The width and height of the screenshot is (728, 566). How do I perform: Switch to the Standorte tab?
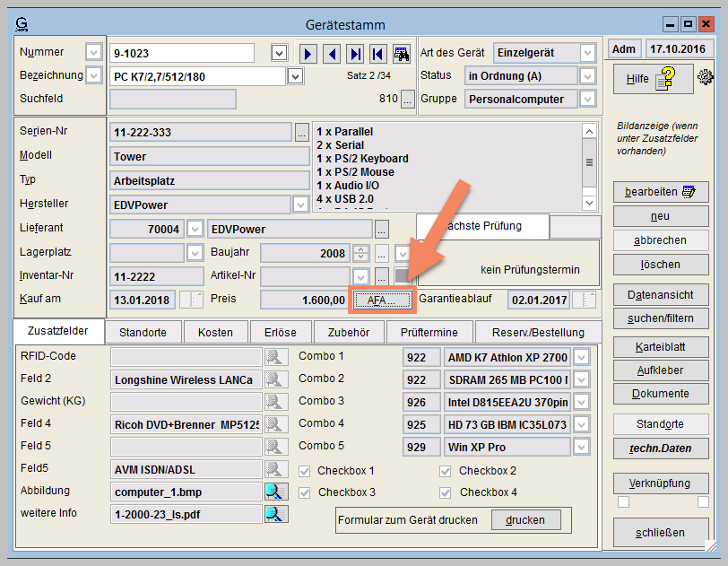click(143, 332)
